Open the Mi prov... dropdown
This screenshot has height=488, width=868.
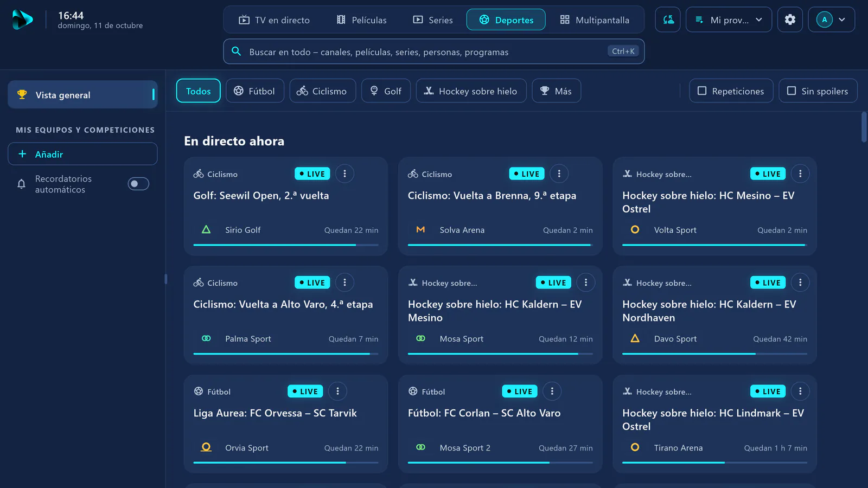pos(729,20)
